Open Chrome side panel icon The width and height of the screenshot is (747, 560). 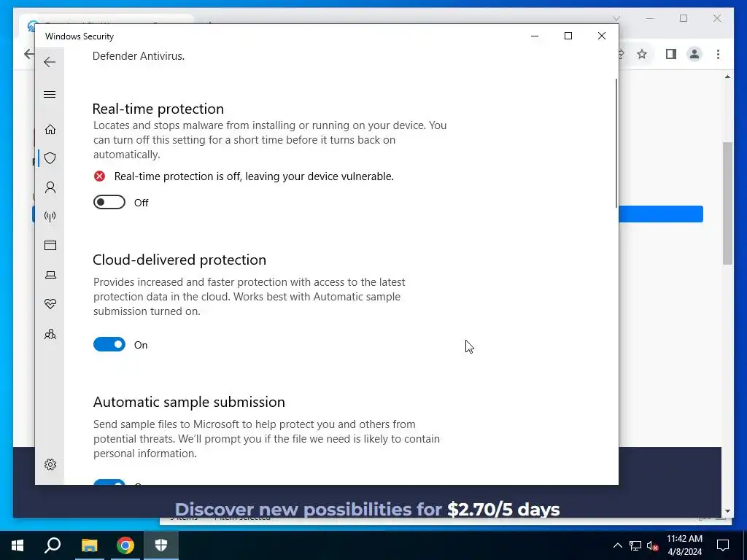pyautogui.click(x=671, y=54)
